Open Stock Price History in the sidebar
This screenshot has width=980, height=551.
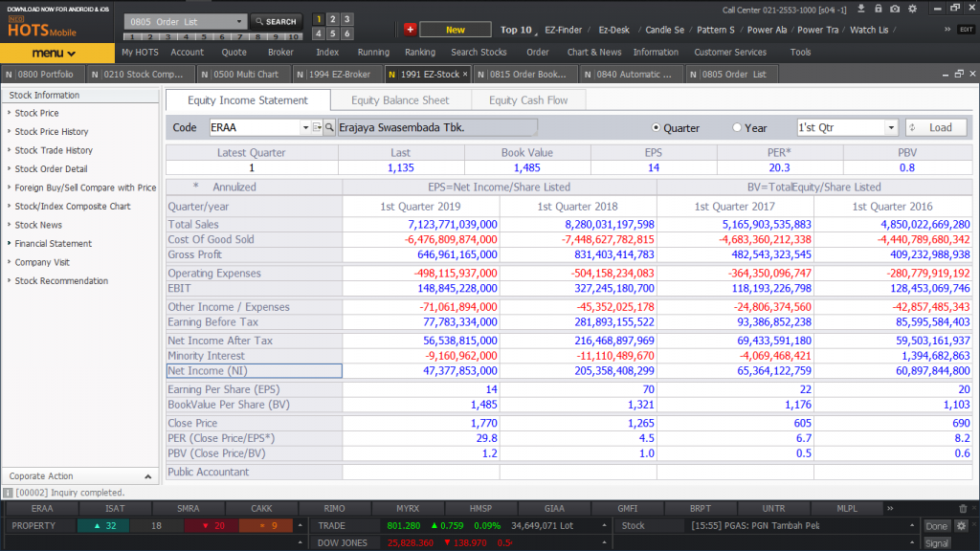pyautogui.click(x=51, y=132)
